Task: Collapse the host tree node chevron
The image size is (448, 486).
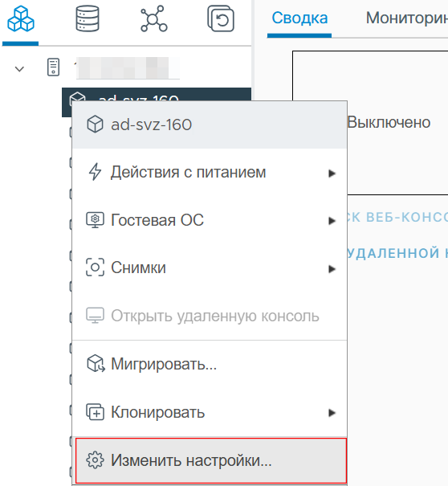Action: click(19, 68)
